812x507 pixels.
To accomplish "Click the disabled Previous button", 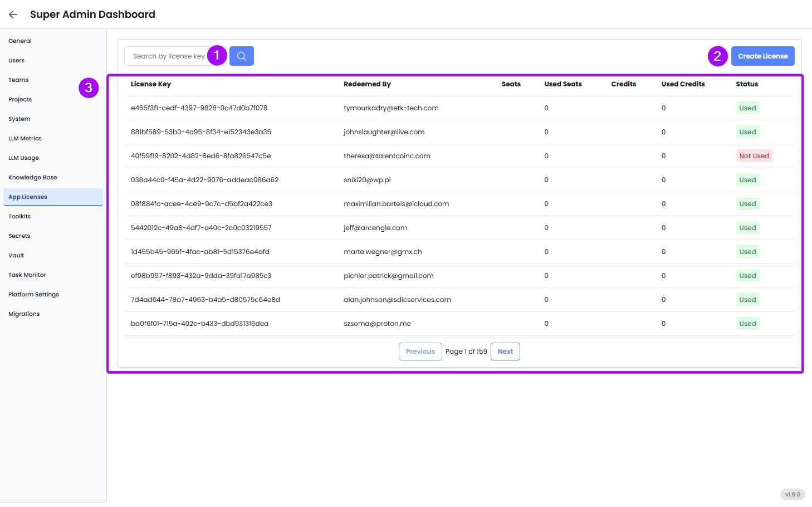I will [420, 351].
